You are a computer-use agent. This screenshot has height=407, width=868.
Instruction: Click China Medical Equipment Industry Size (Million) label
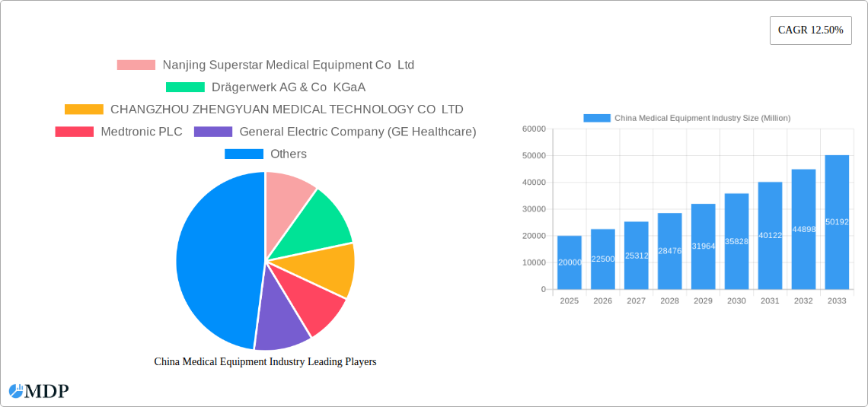(x=703, y=118)
